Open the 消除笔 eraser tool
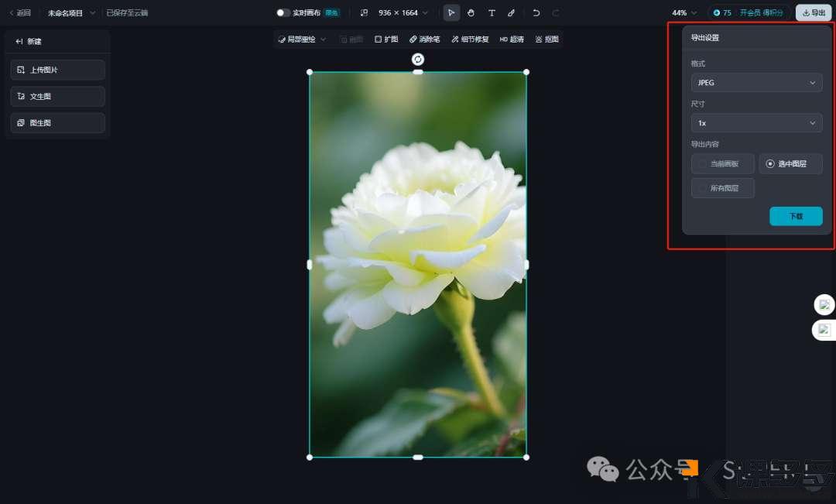Viewport: 836px width, 504px height. [424, 39]
